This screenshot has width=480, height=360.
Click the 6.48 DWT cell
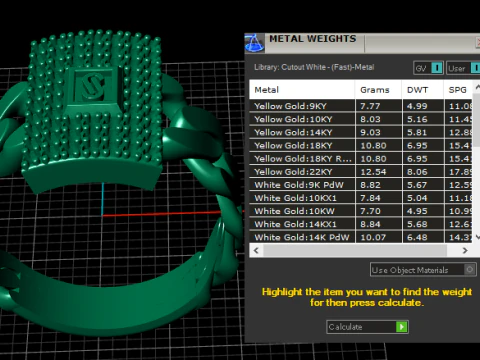[423, 237]
